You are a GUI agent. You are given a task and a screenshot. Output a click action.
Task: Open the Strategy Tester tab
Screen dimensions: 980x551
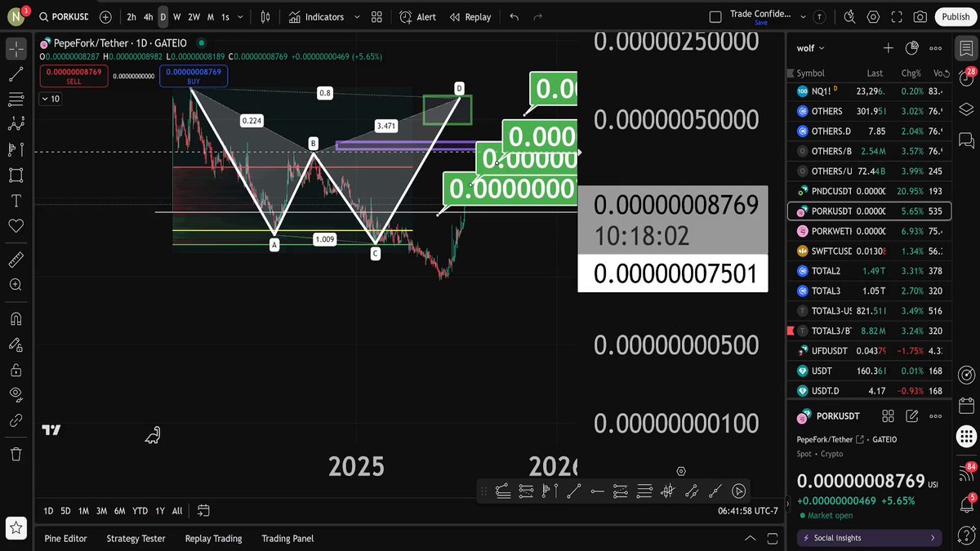(136, 538)
